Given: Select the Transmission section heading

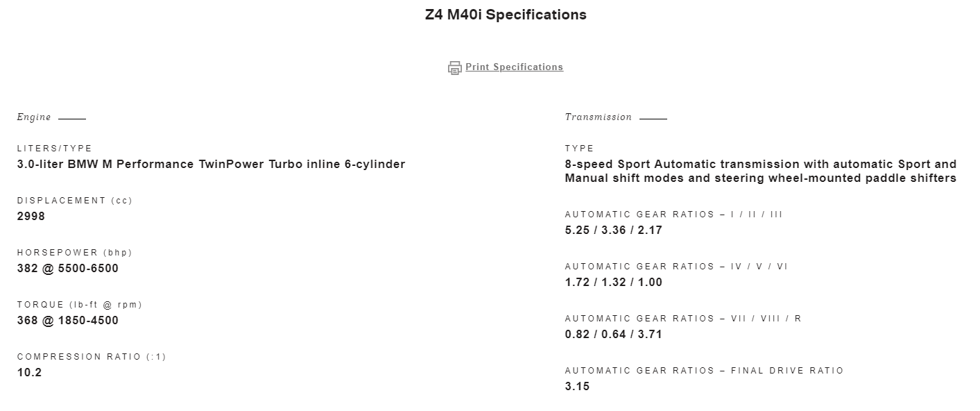Looking at the screenshot, I should pyautogui.click(x=599, y=117).
